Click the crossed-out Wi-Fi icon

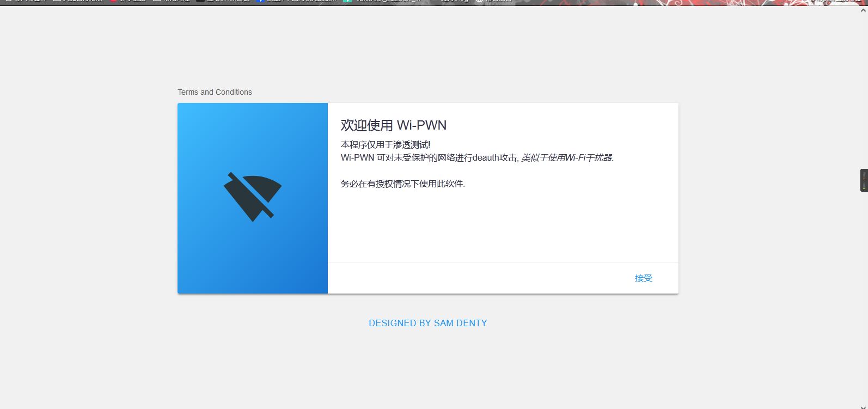(x=253, y=196)
